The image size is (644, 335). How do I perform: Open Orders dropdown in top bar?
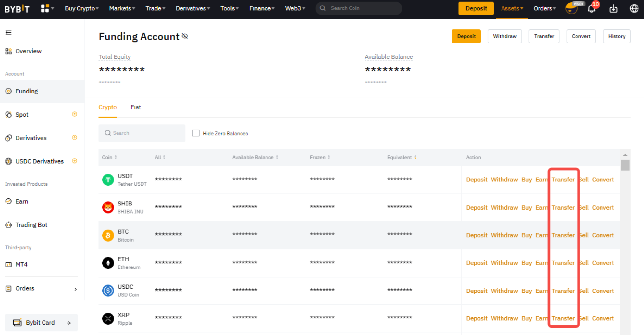[x=545, y=8]
